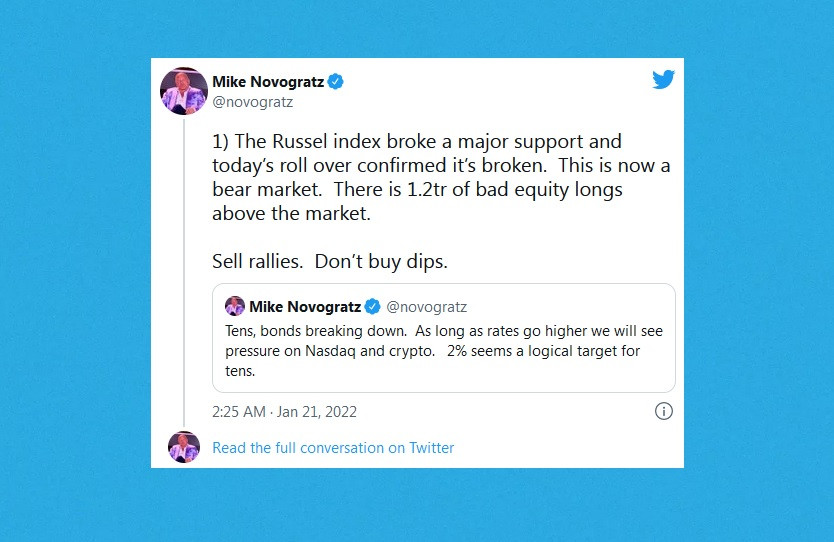This screenshot has height=542, width=834.
Task: Click the Twitter bird logo
Action: click(663, 79)
